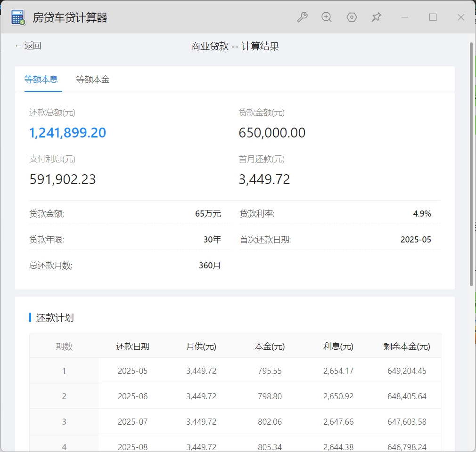The width and height of the screenshot is (476, 452).
Task: Click the 贷款年限: label
Action: (x=47, y=240)
